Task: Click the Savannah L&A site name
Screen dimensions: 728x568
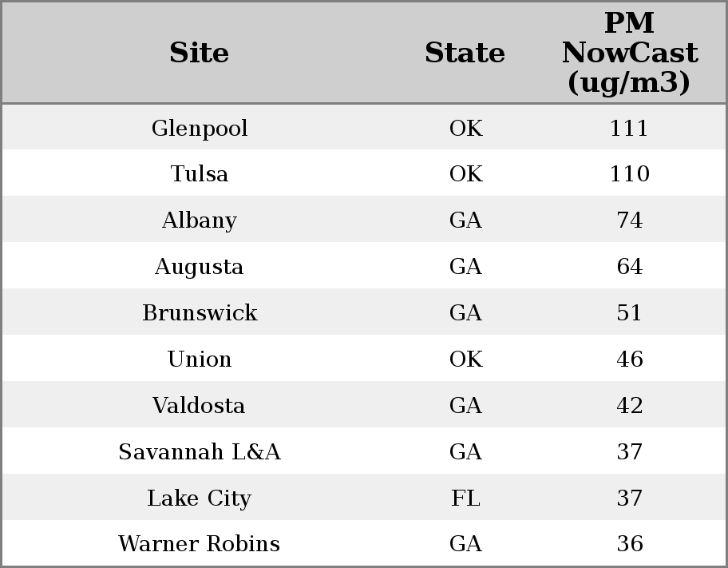Action: [x=200, y=452]
